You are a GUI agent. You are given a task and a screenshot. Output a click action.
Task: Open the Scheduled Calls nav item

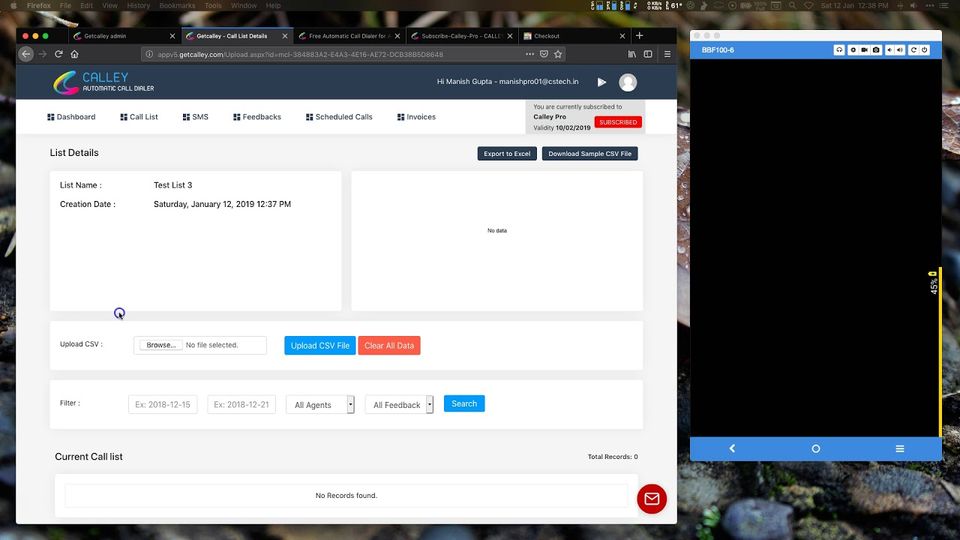click(x=339, y=117)
